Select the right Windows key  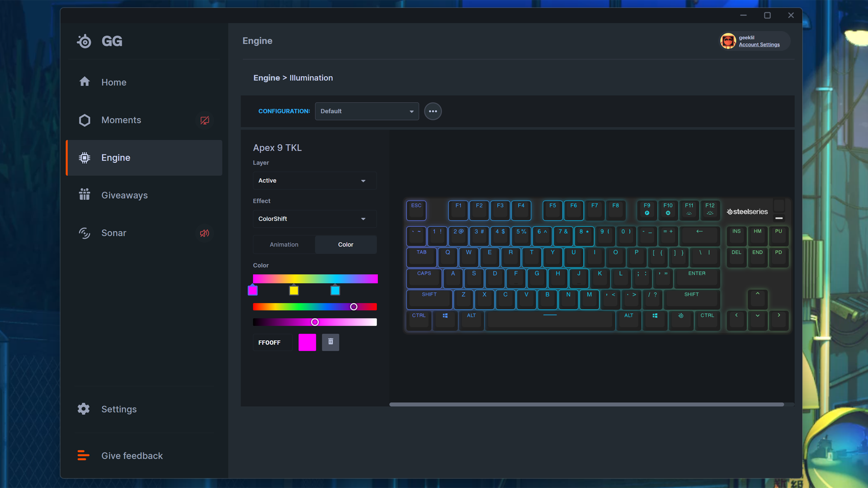[x=655, y=320]
